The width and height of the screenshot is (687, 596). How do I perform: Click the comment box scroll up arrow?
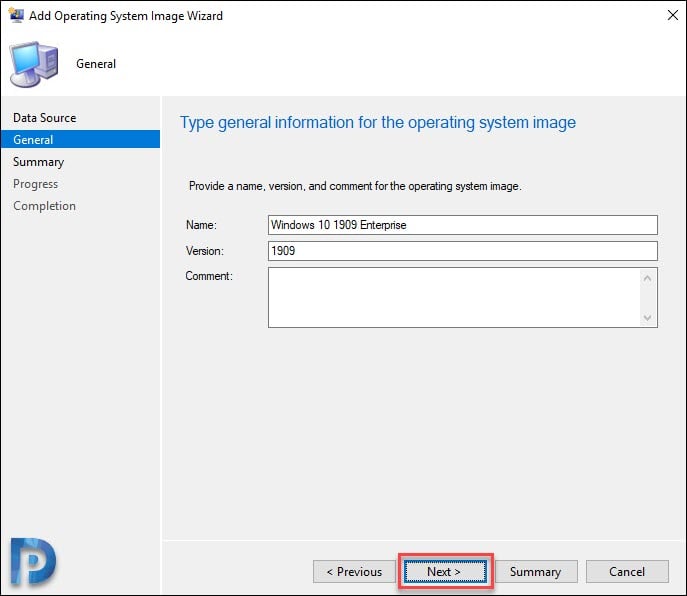click(x=648, y=278)
